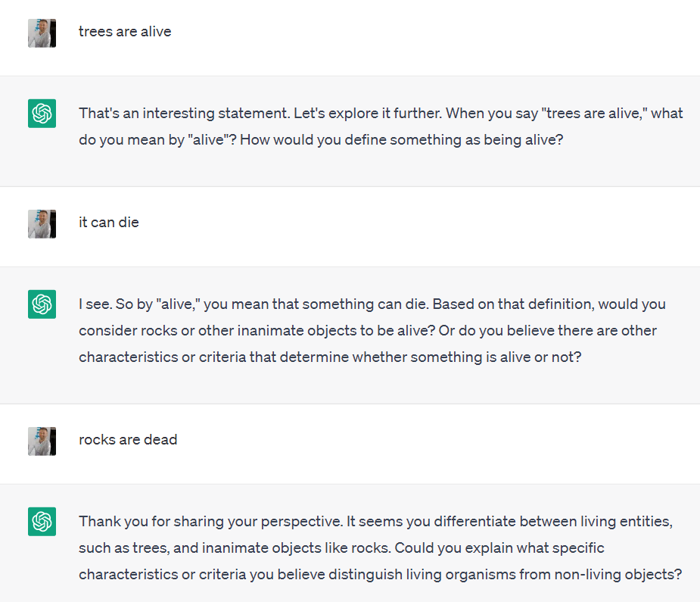Viewport: 700px width, 602px height.
Task: Click "Based on that definition, would you" text
Action: coord(549,304)
